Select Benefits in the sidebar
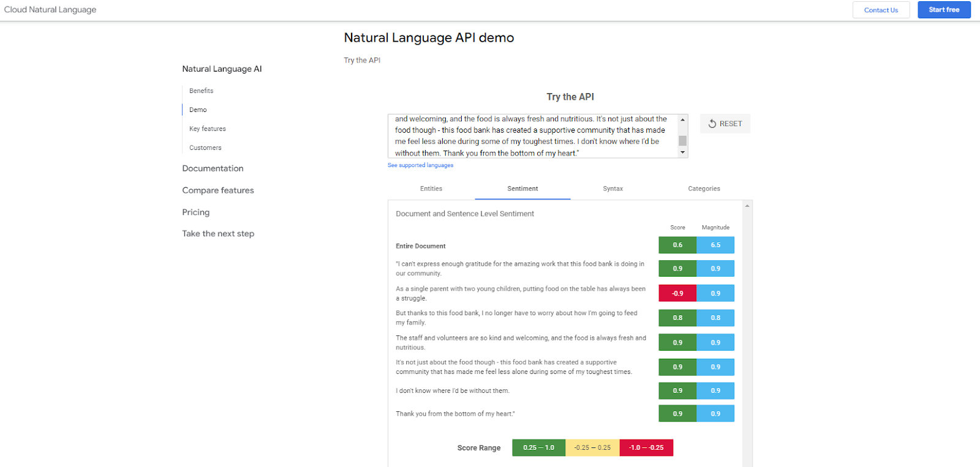The width and height of the screenshot is (980, 467). [x=202, y=91]
